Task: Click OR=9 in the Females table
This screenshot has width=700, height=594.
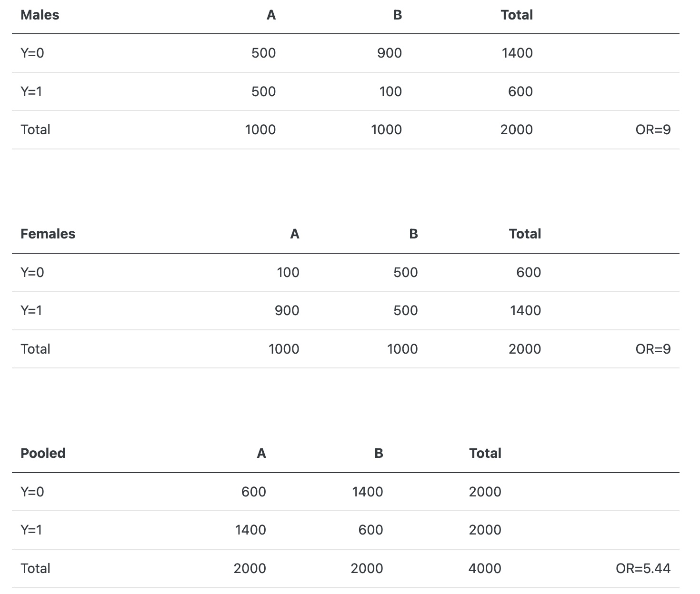Action: point(653,349)
